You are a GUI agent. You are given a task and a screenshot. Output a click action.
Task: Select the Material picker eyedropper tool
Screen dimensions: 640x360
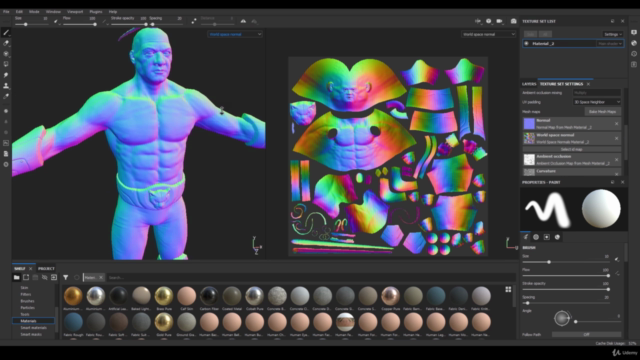(6, 96)
